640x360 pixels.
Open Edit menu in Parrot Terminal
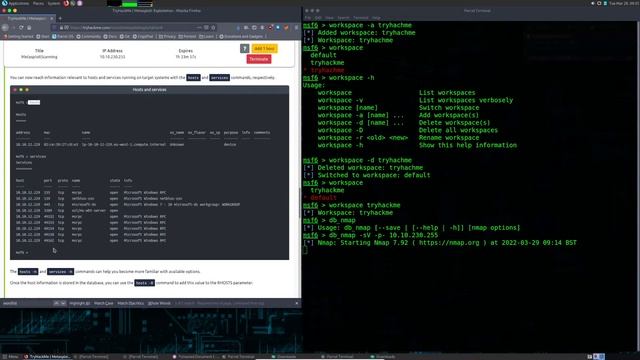(x=318, y=18)
